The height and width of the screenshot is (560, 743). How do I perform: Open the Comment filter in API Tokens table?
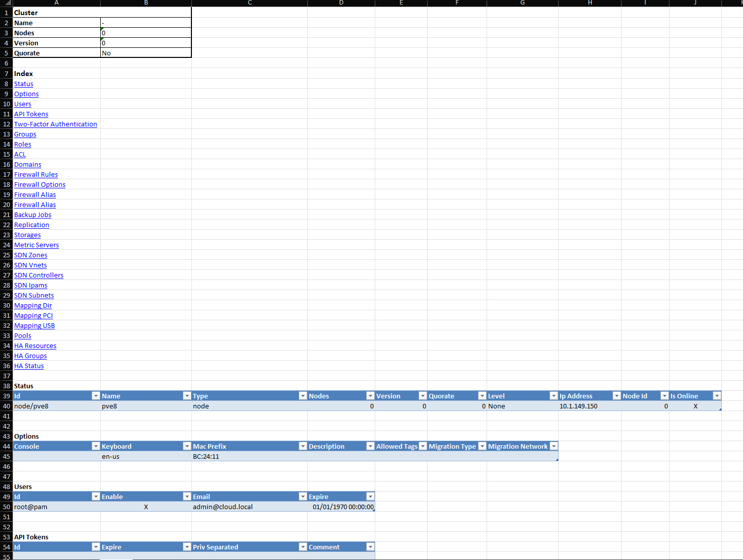tap(370, 547)
